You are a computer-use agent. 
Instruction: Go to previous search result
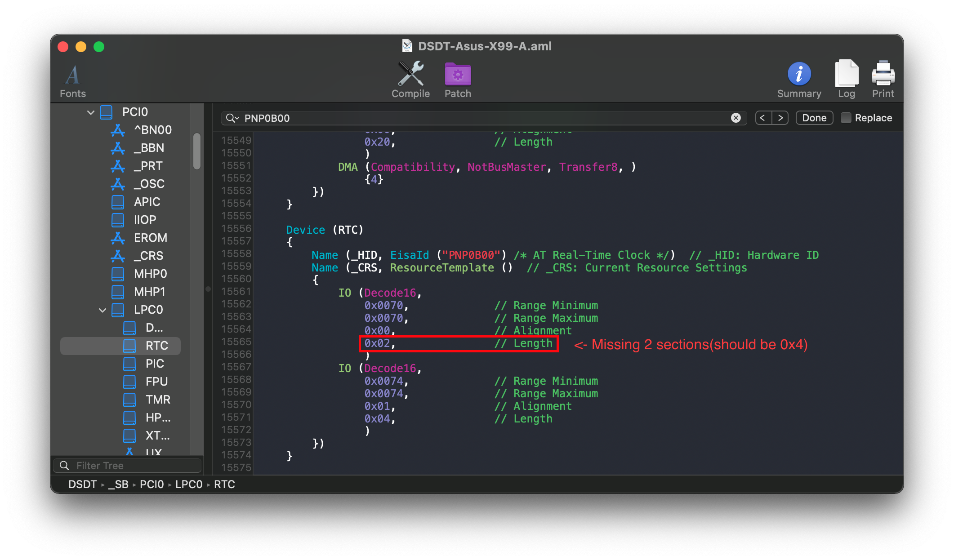[763, 118]
